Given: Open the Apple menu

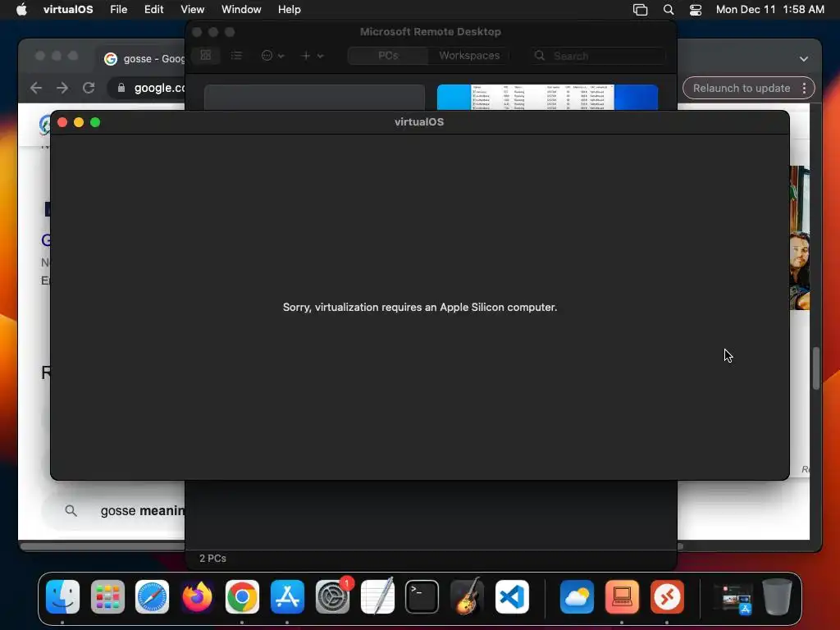Looking at the screenshot, I should click(21, 9).
